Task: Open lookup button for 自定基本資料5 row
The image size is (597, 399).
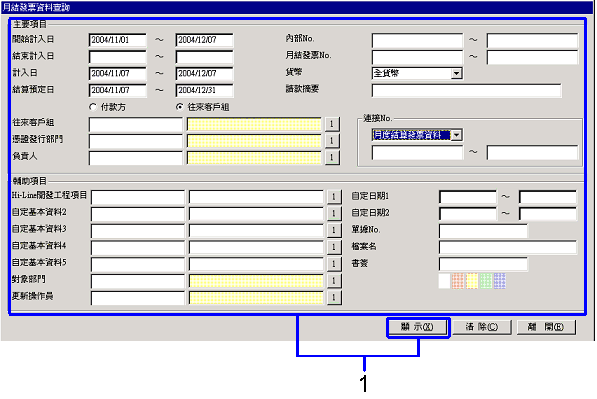Action: (x=334, y=264)
